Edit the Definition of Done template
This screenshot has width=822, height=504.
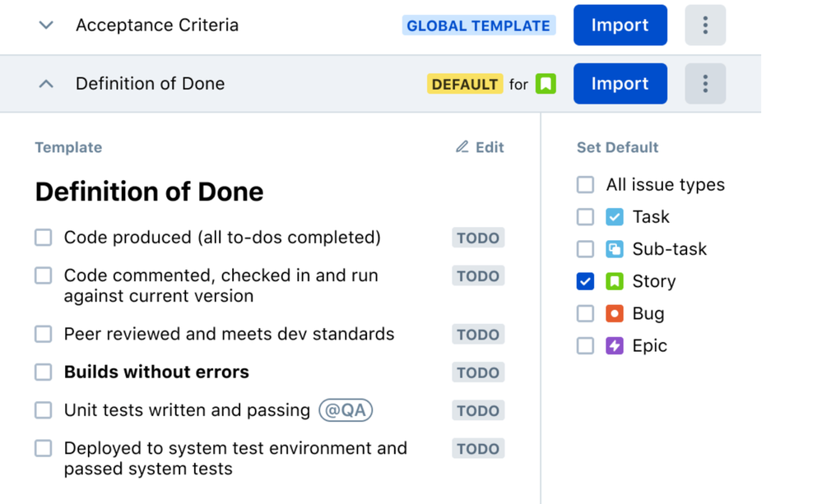[x=480, y=147]
